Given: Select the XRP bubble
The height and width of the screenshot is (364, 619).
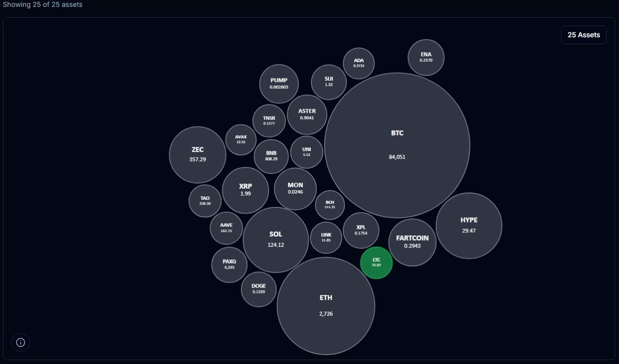Looking at the screenshot, I should coord(246,190).
